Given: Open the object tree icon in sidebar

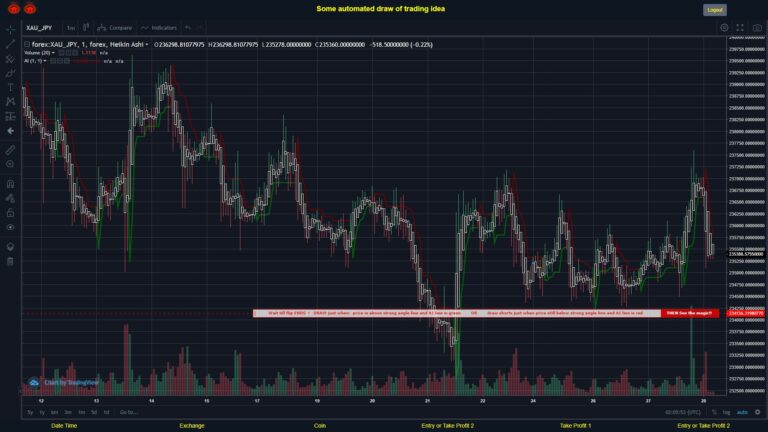Looking at the screenshot, I should (x=10, y=246).
